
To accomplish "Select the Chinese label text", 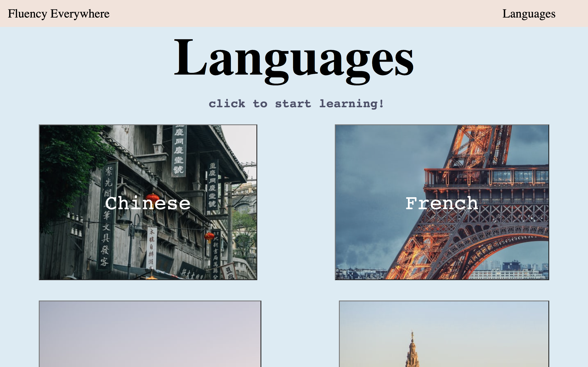I will point(148,203).
